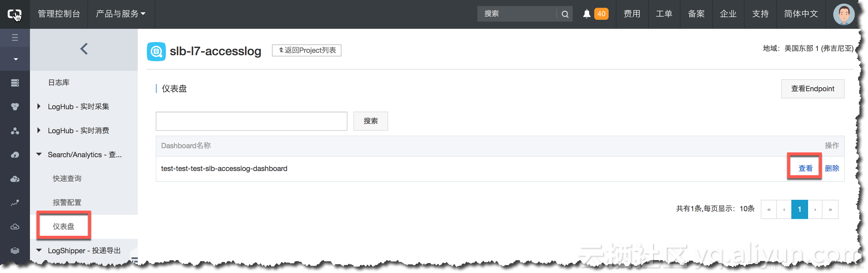Switch language via 简体中文
The image size is (868, 273).
coord(801,14)
